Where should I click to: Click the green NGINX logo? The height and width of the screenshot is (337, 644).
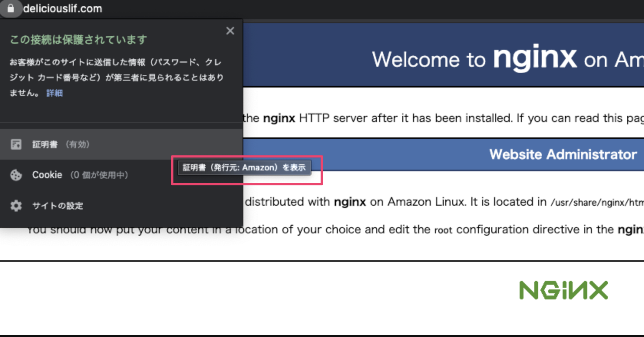tap(563, 290)
